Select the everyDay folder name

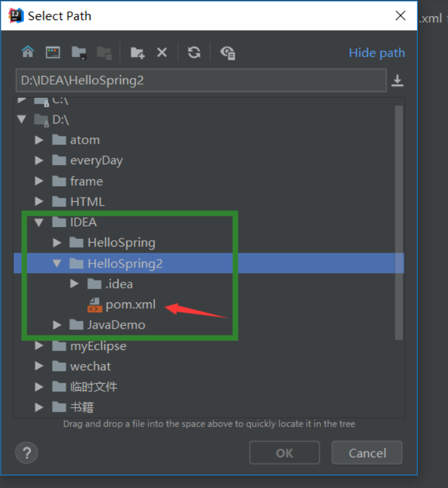click(x=97, y=161)
